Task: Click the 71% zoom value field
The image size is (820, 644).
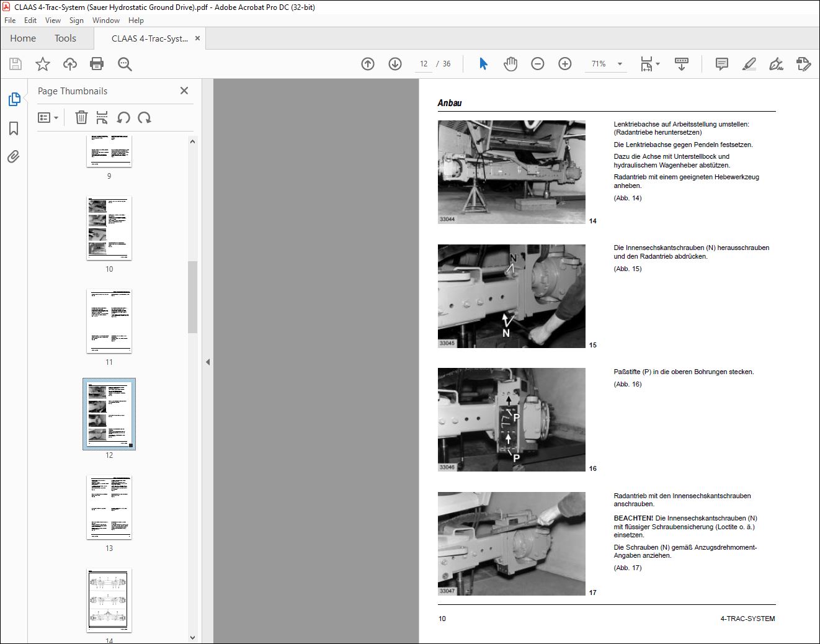Action: click(599, 64)
